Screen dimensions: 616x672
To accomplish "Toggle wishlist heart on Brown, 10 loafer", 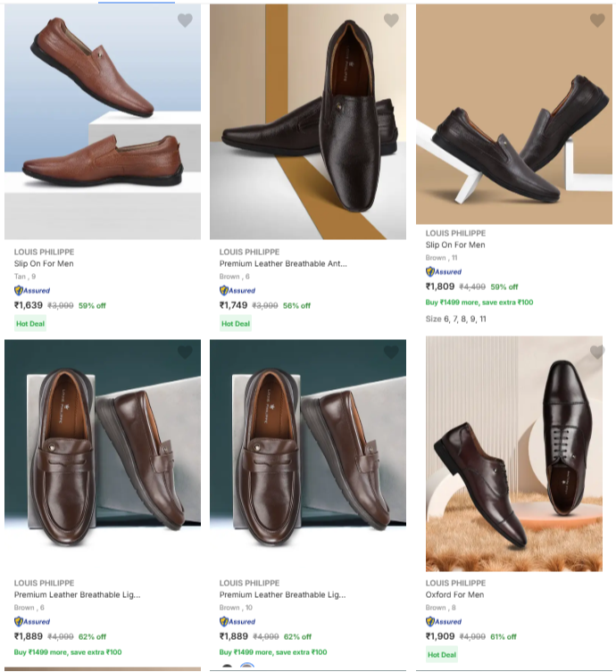I will click(391, 353).
